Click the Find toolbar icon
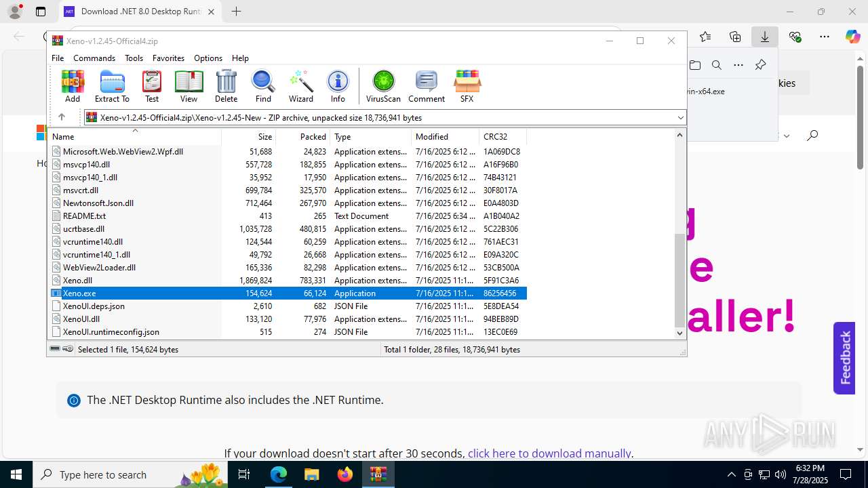 (263, 86)
